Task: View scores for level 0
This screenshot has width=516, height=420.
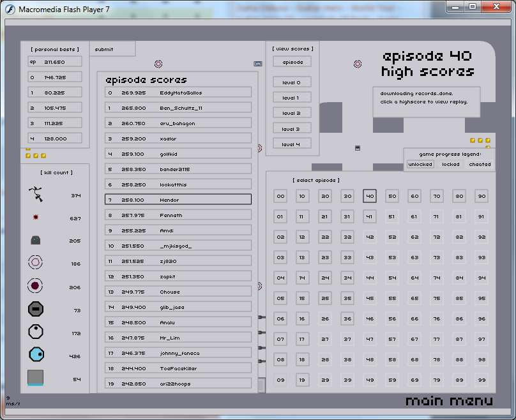Action: pos(292,82)
